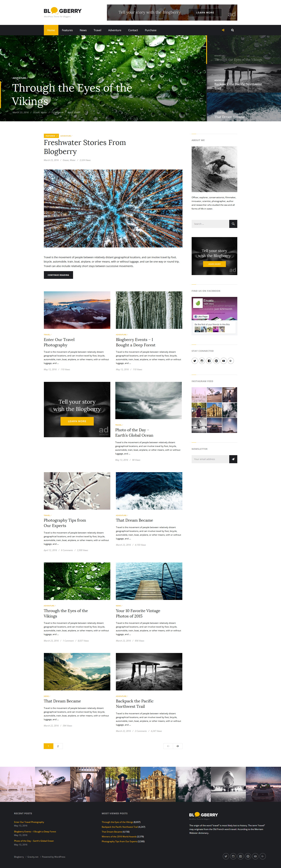Image resolution: width=281 pixels, height=868 pixels.
Task: Open the share icon in navigation bar
Action: click(x=223, y=30)
